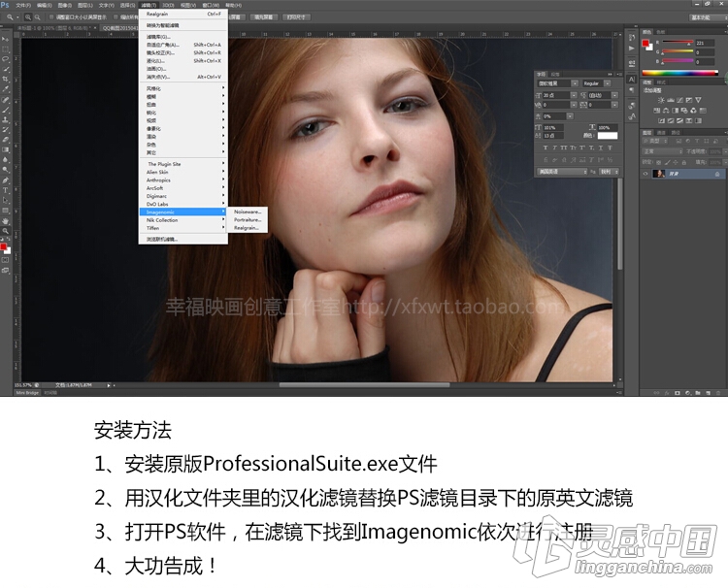Open the language dropdown in Character panel
The height and width of the screenshot is (588, 728).
[563, 172]
